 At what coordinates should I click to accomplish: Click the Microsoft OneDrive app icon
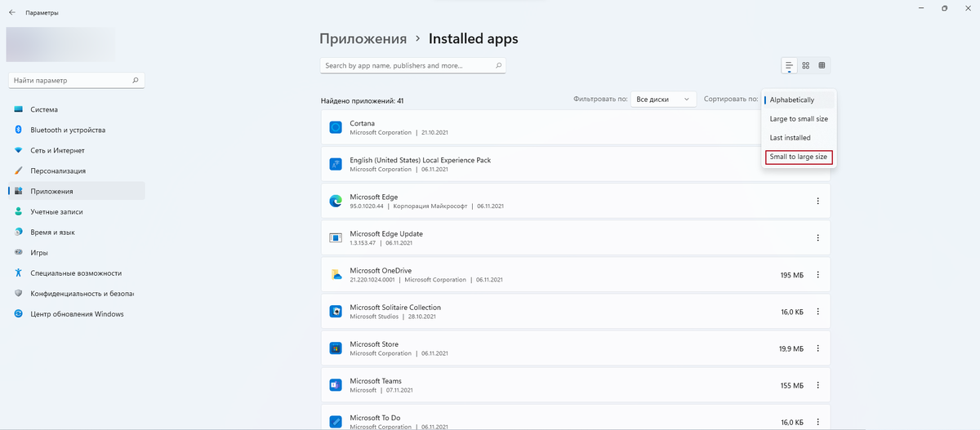(336, 274)
